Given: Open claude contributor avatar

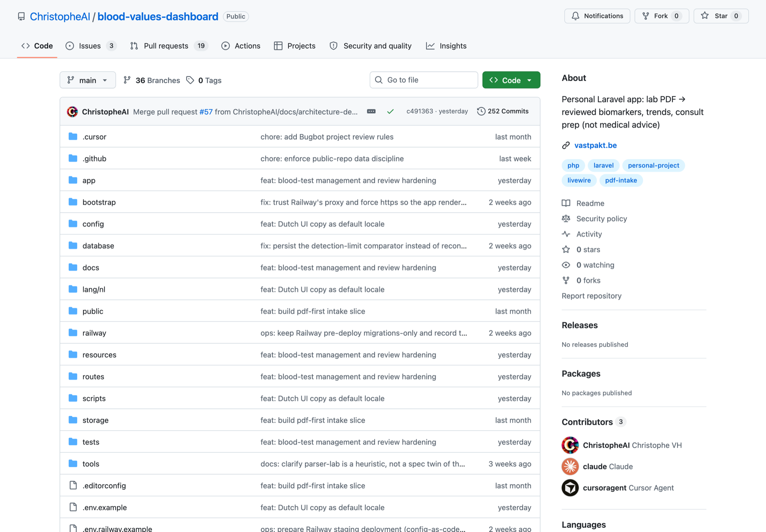Looking at the screenshot, I should point(570,466).
